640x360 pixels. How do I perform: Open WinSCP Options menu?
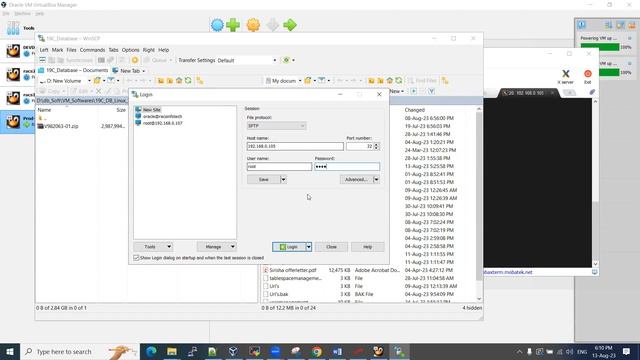(131, 50)
